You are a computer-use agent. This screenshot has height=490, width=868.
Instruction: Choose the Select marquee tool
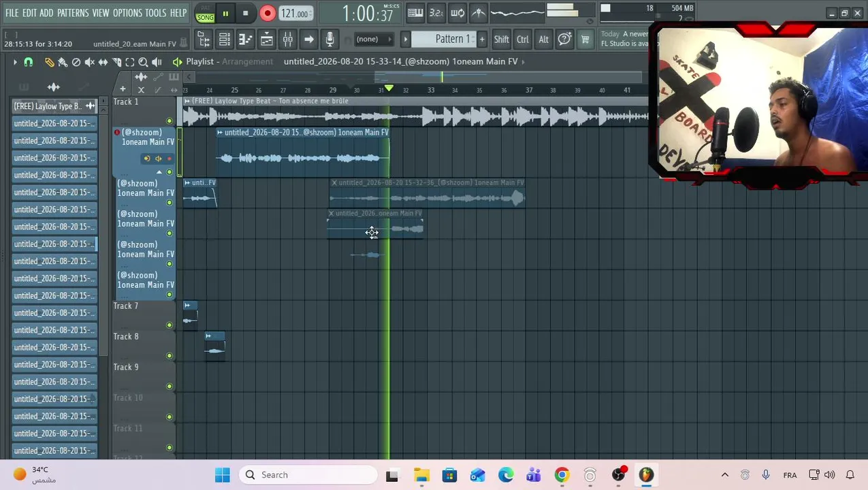[x=130, y=62]
